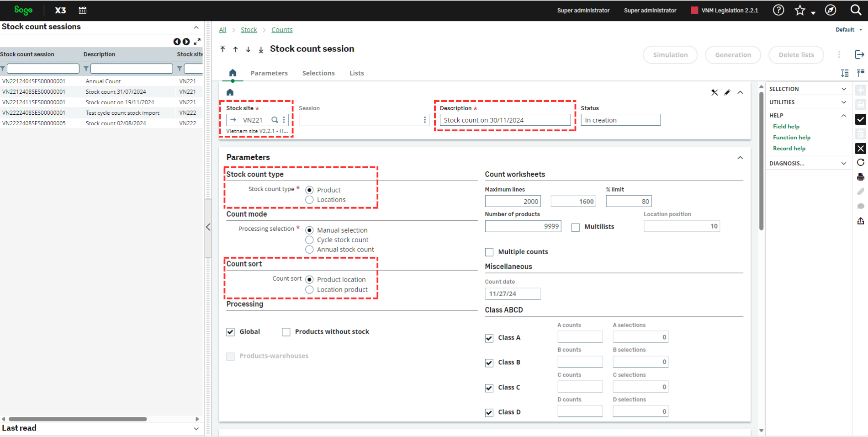Click the left list next page arrow
This screenshot has height=437, width=868.
click(x=186, y=42)
